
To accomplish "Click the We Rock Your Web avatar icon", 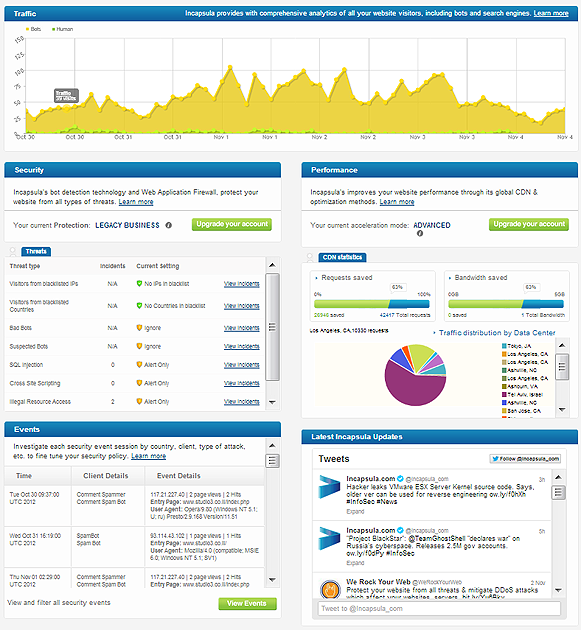I will coord(330,589).
